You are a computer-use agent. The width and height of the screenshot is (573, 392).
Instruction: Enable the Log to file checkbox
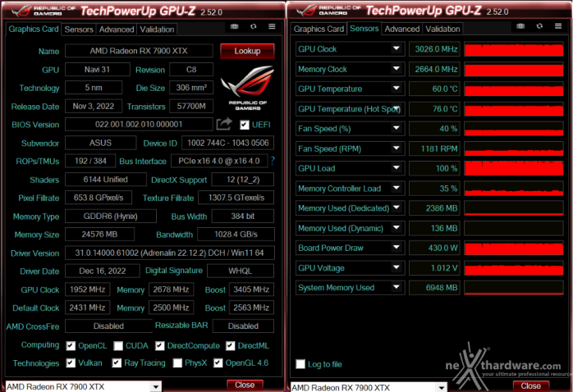pos(300,364)
